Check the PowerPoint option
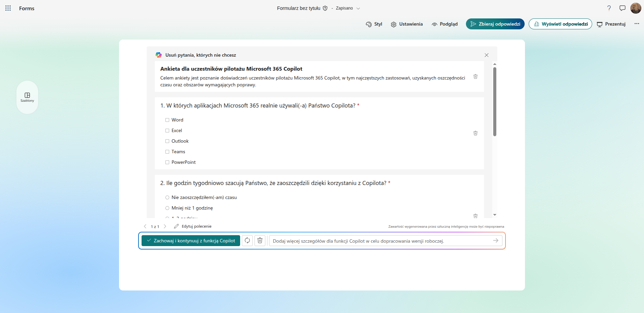 167,162
